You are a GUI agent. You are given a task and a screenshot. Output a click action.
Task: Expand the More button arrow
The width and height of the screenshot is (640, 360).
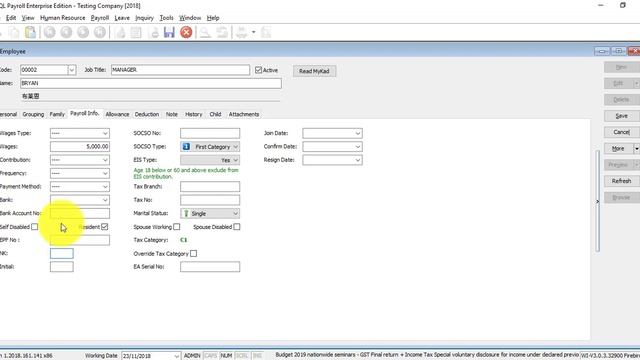point(636,149)
